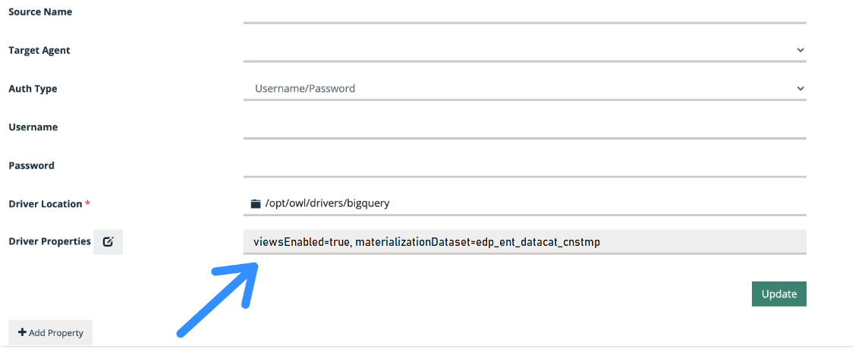
Task: Select the Username/Password Auth Type box
Action: point(516,89)
